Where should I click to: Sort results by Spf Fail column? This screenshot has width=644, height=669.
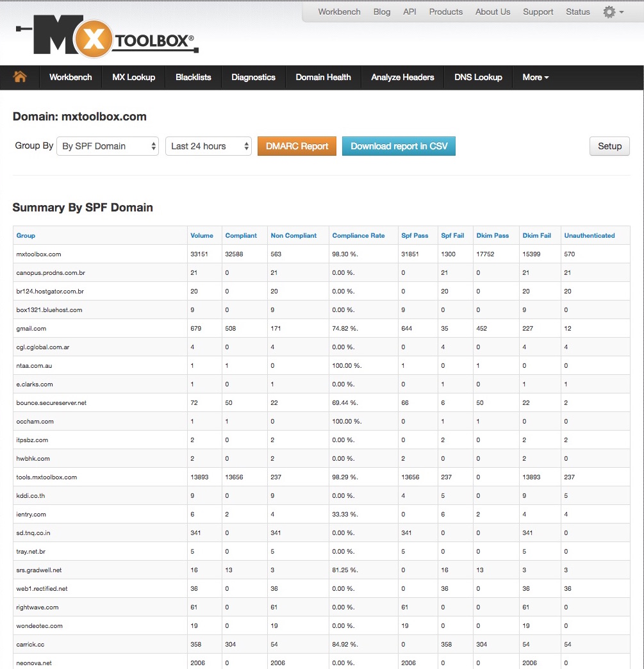click(450, 235)
